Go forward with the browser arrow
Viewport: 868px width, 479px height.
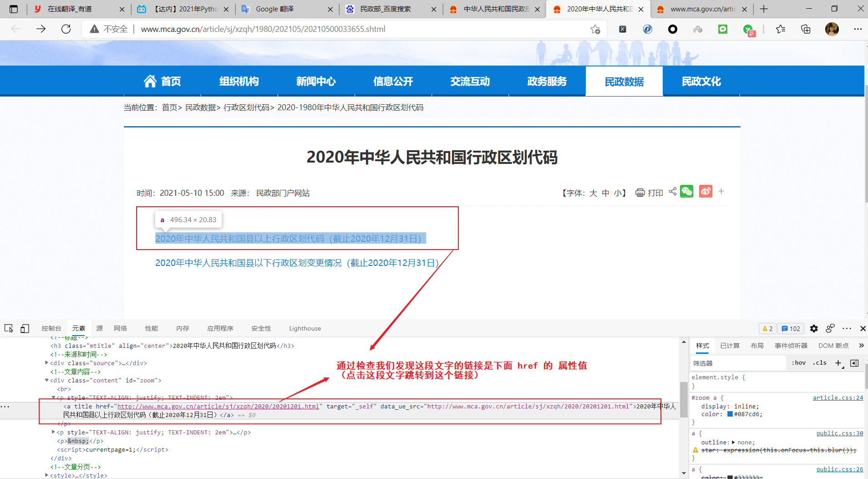[x=41, y=29]
